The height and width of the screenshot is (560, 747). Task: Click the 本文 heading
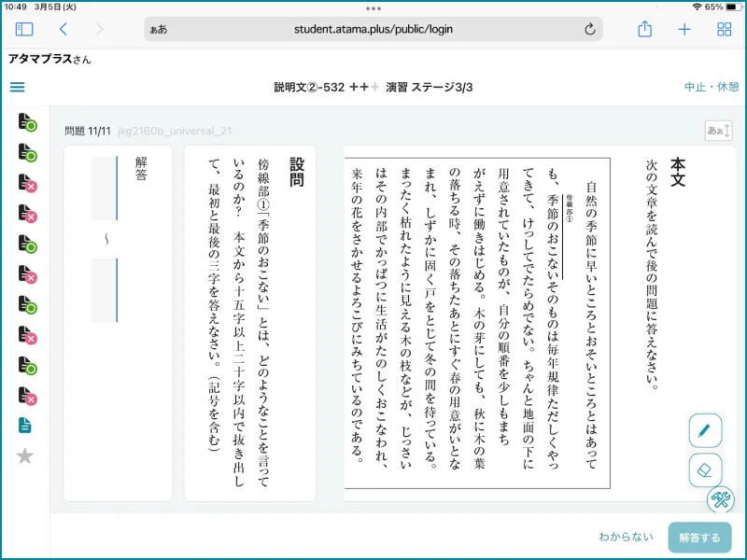[678, 172]
